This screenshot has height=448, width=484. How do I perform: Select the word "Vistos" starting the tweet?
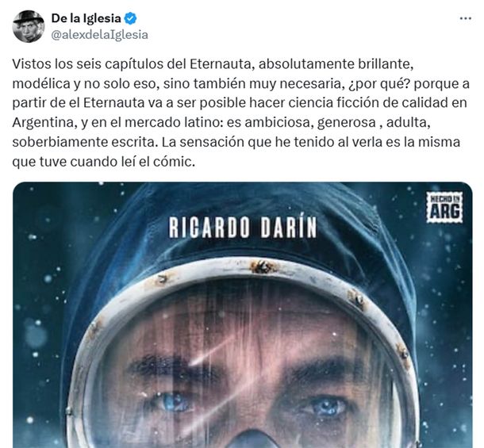click(32, 64)
